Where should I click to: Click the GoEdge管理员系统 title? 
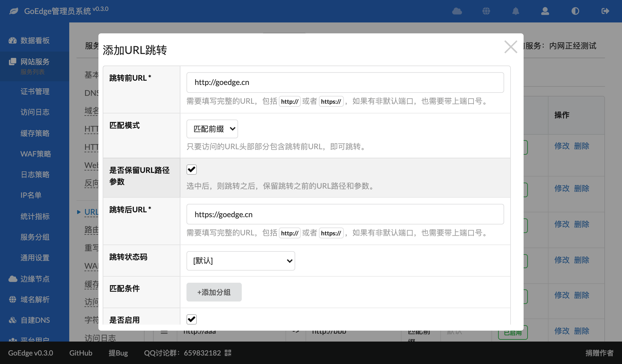coord(57,11)
